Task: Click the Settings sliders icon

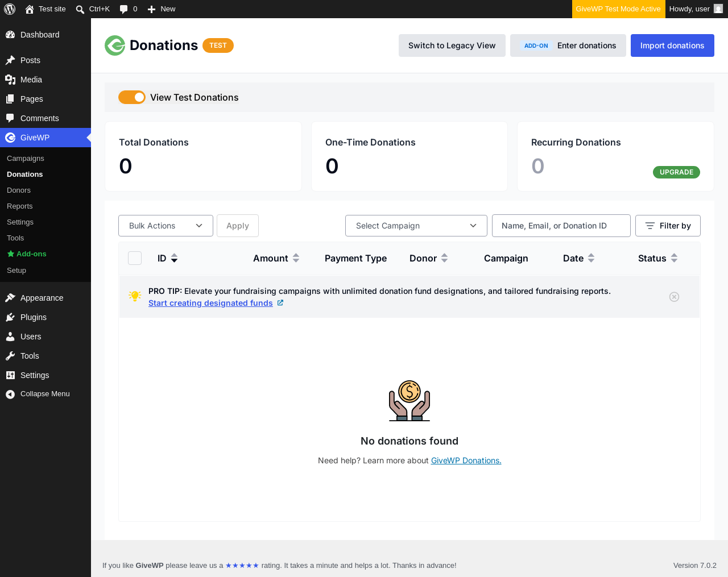Action: click(10, 375)
